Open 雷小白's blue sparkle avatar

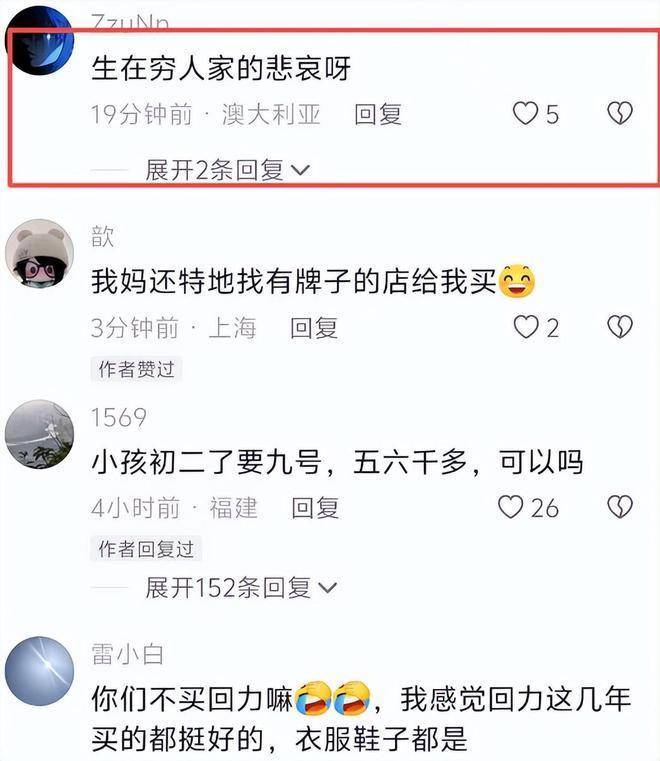tap(39, 671)
